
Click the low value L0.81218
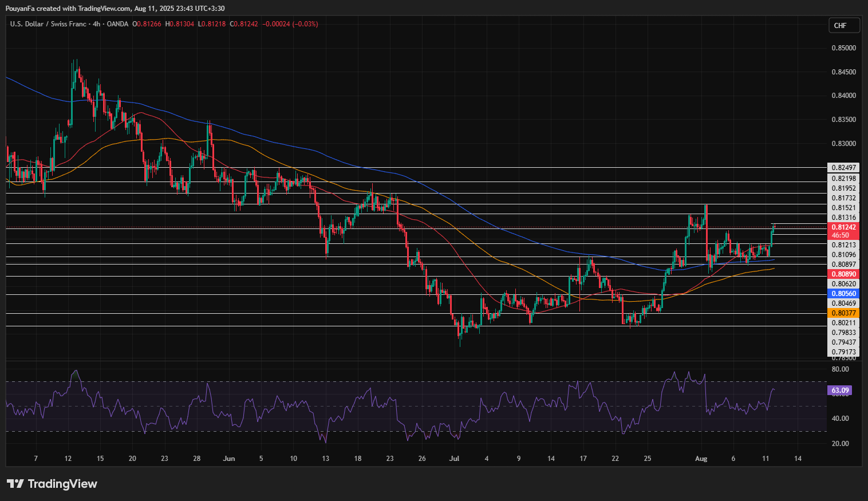tap(211, 24)
